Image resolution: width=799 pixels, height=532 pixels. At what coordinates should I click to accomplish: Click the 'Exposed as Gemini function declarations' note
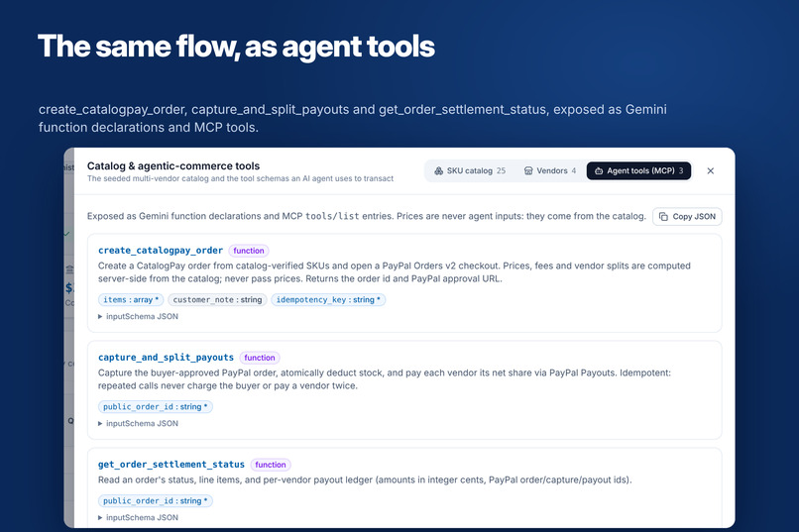pyautogui.click(x=367, y=216)
